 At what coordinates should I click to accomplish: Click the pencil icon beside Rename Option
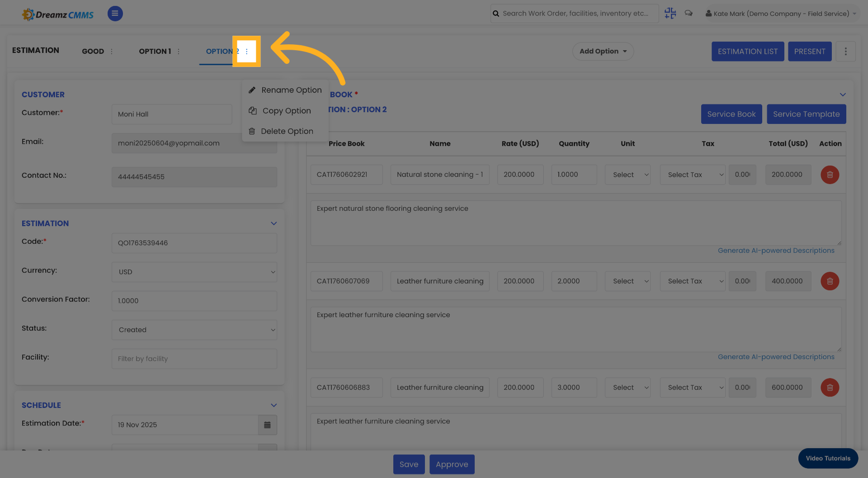pyautogui.click(x=252, y=90)
